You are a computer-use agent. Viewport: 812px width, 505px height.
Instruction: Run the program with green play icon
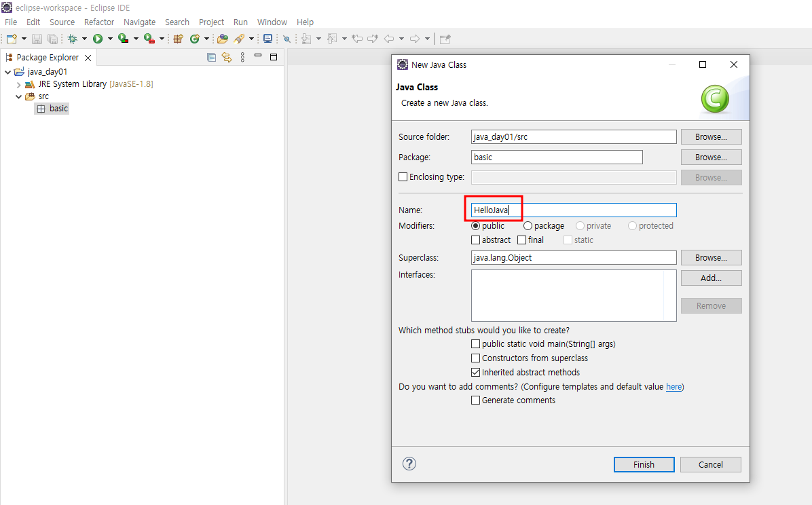[97, 39]
